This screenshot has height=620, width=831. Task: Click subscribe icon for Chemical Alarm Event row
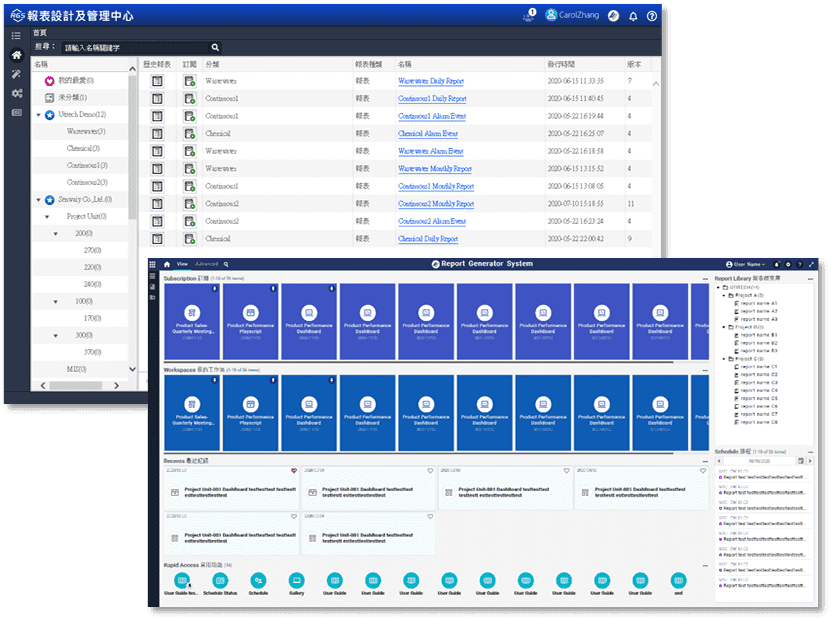pyautogui.click(x=189, y=134)
